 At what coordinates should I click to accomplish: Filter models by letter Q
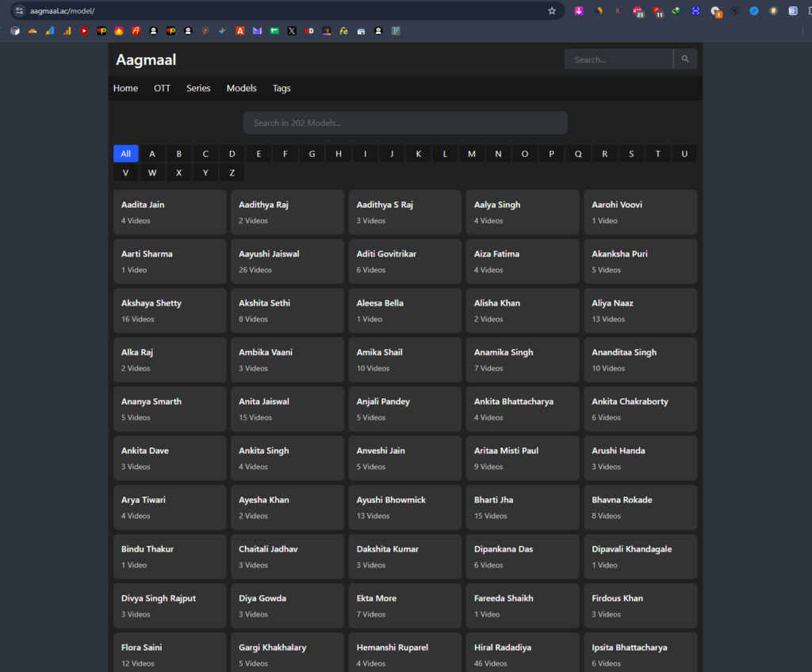coord(578,154)
